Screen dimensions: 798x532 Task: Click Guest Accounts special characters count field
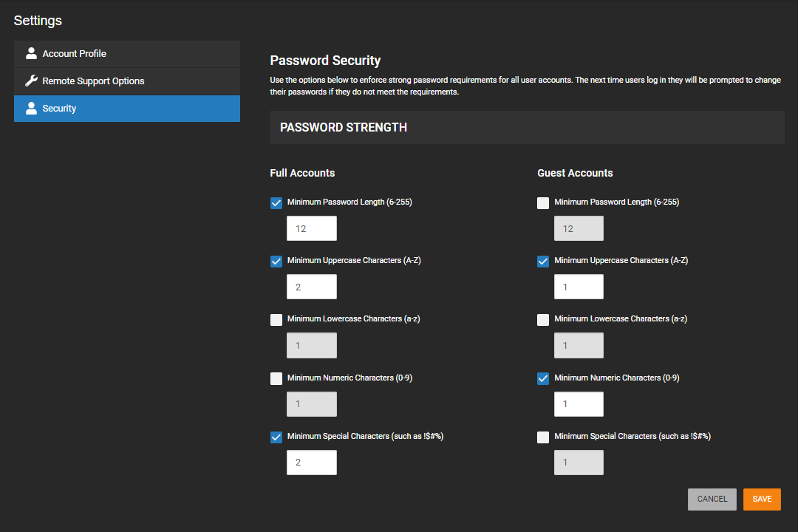(x=579, y=463)
